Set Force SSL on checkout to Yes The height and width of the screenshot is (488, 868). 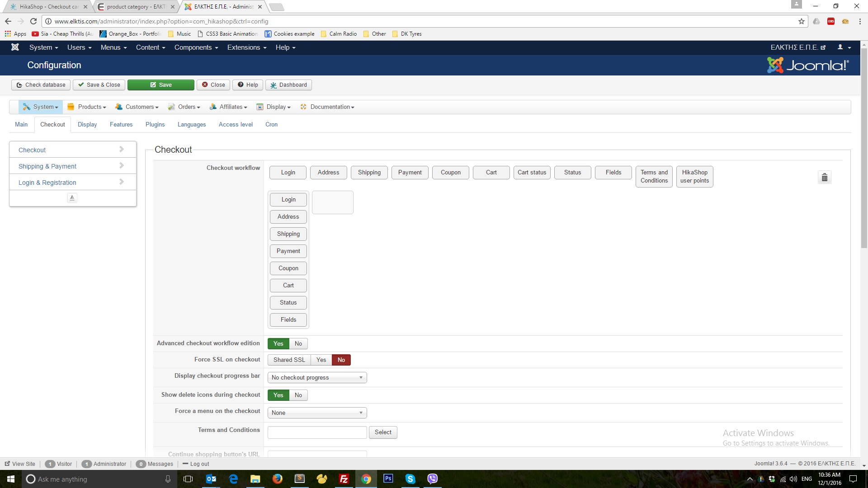point(321,360)
